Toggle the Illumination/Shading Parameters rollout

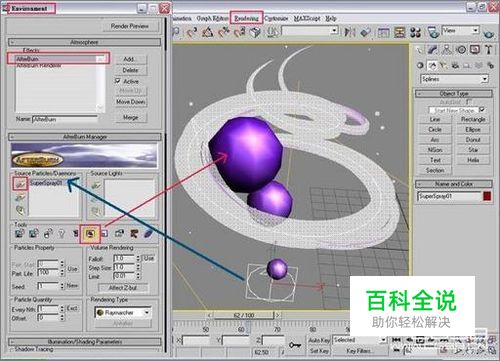85,342
